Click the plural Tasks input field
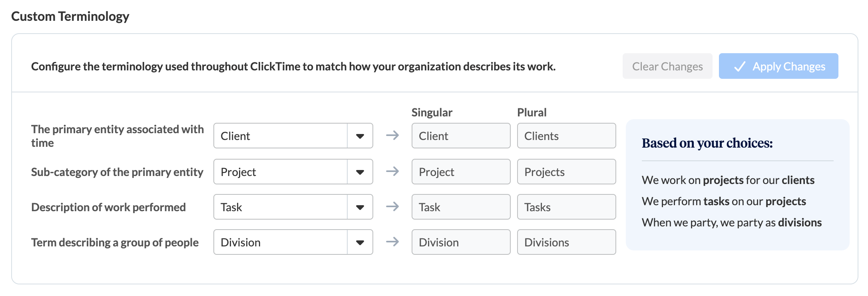Image resolution: width=868 pixels, height=296 pixels. point(566,207)
